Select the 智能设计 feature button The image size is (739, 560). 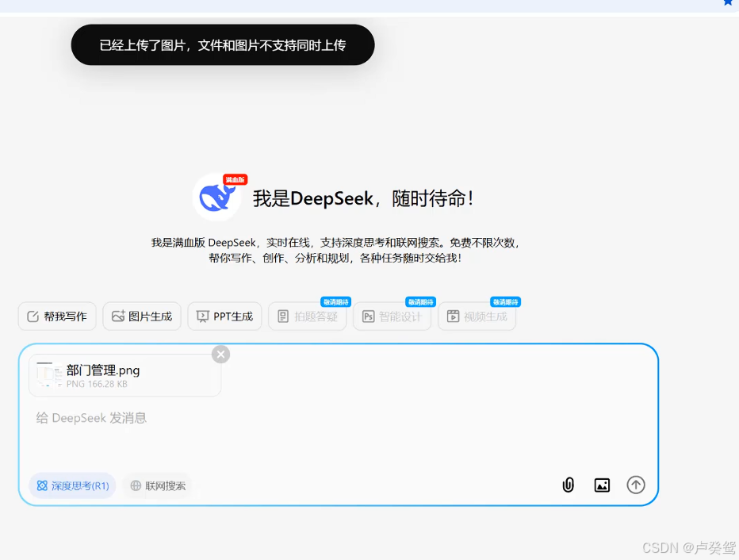(392, 316)
